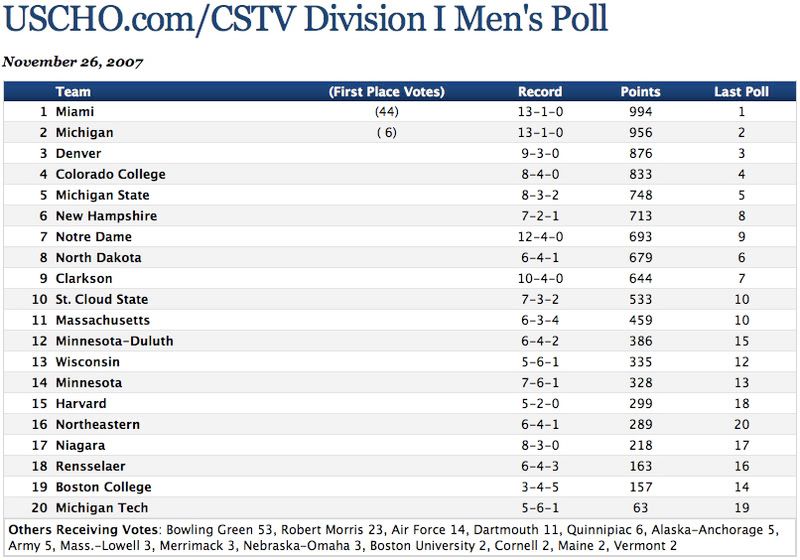The height and width of the screenshot is (560, 800).
Task: Click the Minnesota-Duluth team name
Action: coord(114,341)
